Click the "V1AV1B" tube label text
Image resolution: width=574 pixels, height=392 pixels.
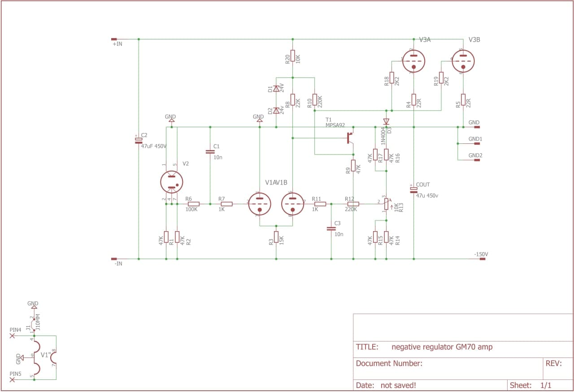click(276, 182)
